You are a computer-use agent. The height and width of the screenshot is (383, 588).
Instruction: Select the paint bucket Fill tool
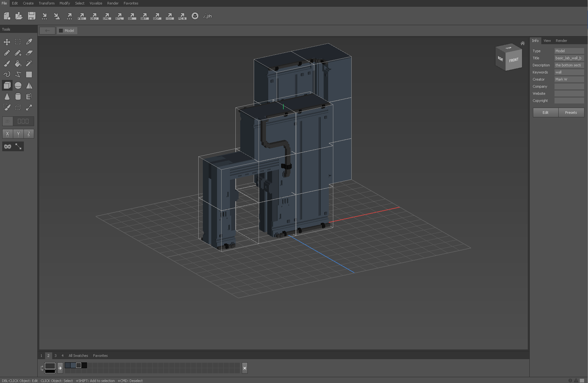click(x=18, y=64)
